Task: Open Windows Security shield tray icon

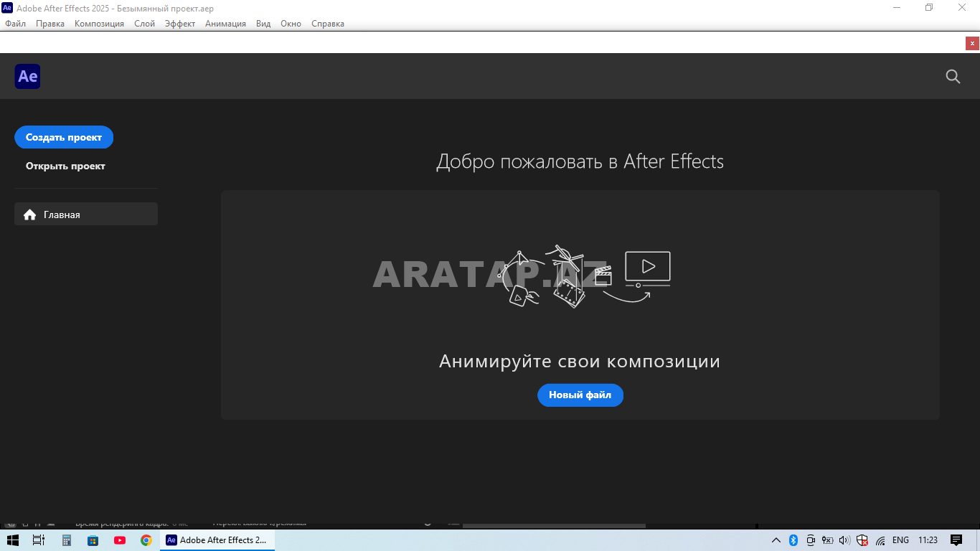Action: click(862, 540)
